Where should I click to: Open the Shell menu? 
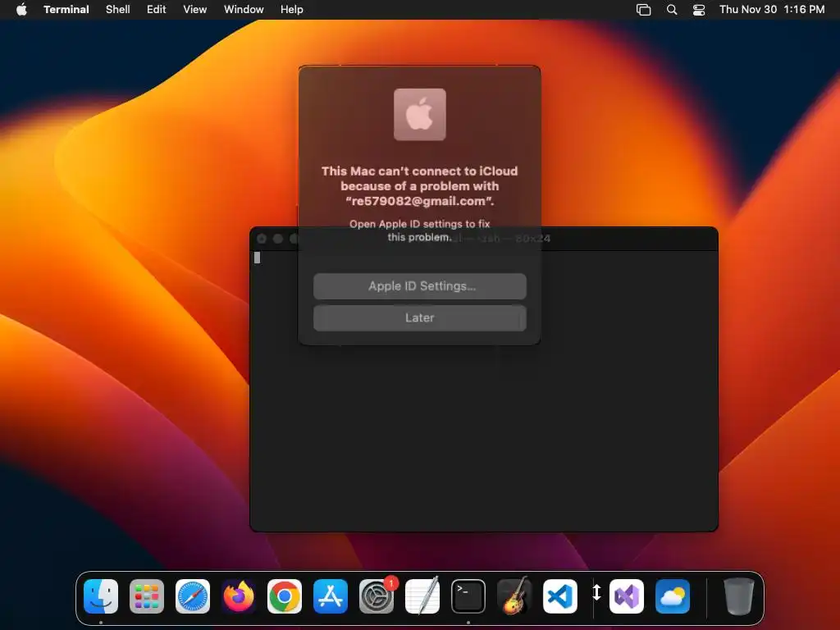pos(118,9)
